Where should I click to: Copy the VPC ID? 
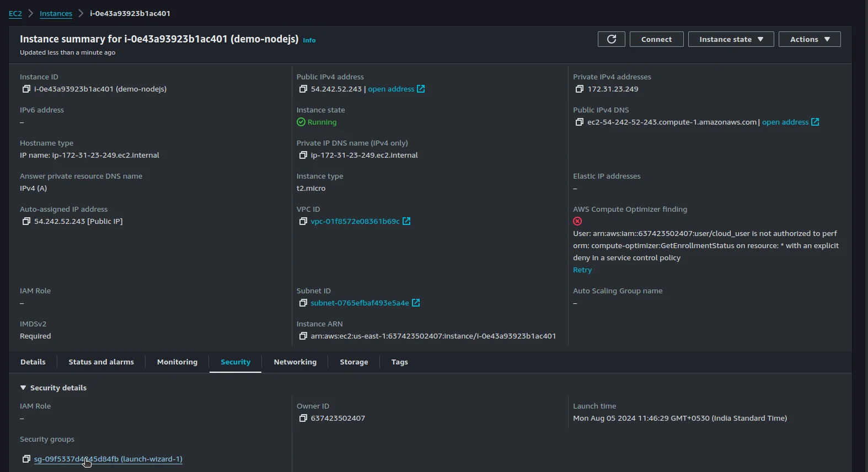point(303,221)
